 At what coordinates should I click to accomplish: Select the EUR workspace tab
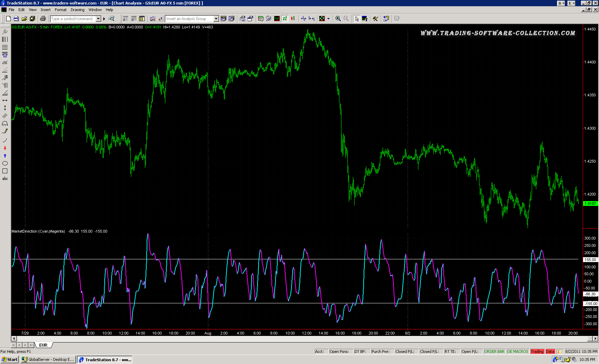(43, 345)
